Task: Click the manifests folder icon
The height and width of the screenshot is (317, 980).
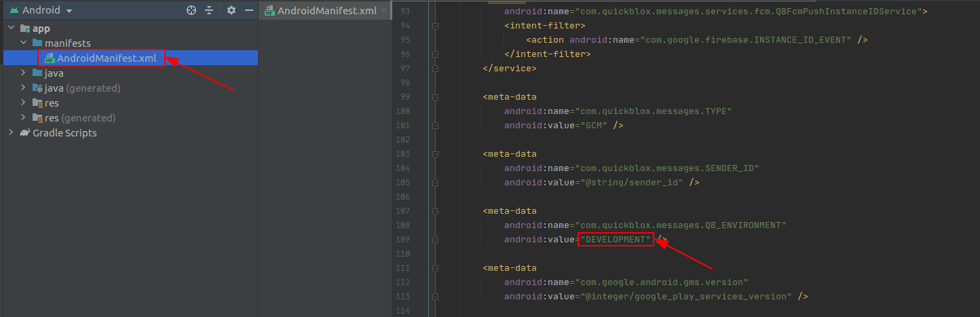Action: (x=38, y=43)
